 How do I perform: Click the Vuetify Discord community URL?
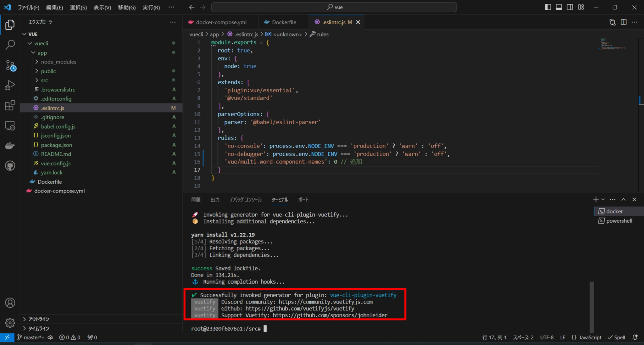pyautogui.click(x=326, y=302)
